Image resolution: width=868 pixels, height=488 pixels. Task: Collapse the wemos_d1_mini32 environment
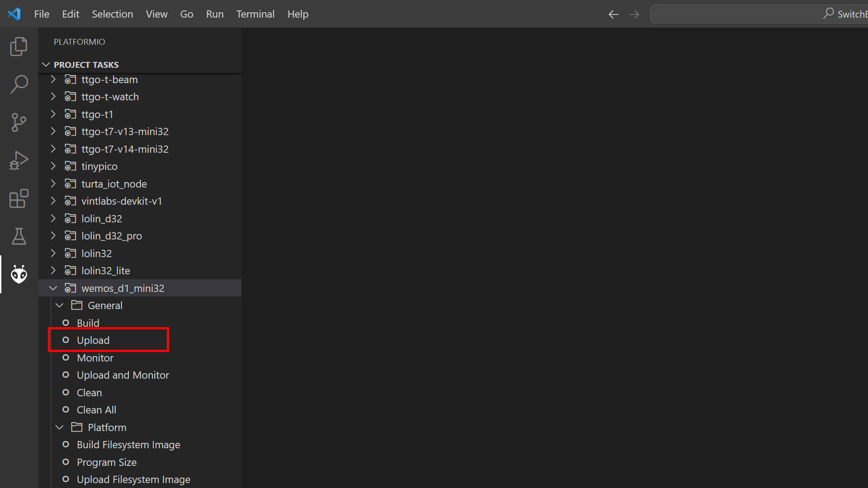[x=53, y=288]
